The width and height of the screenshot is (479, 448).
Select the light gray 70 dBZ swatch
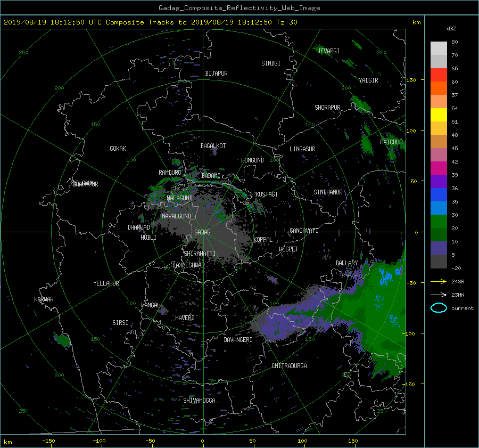pyautogui.click(x=439, y=48)
